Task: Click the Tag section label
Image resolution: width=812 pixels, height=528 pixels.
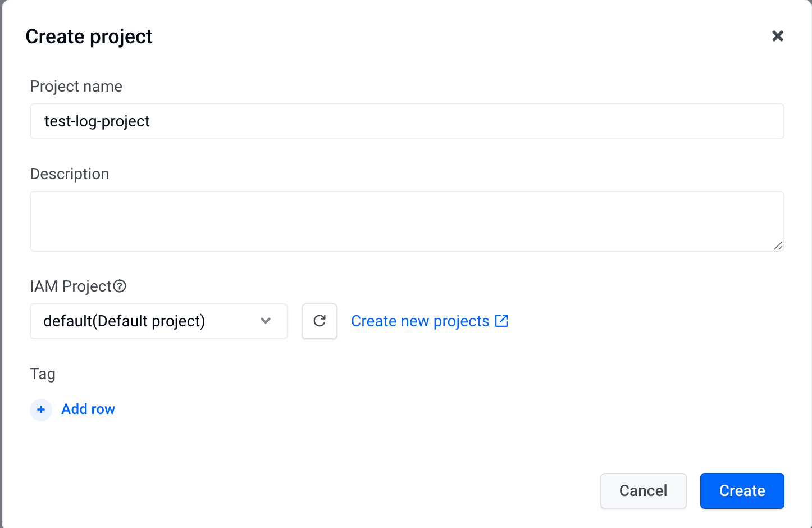Action: (x=43, y=374)
